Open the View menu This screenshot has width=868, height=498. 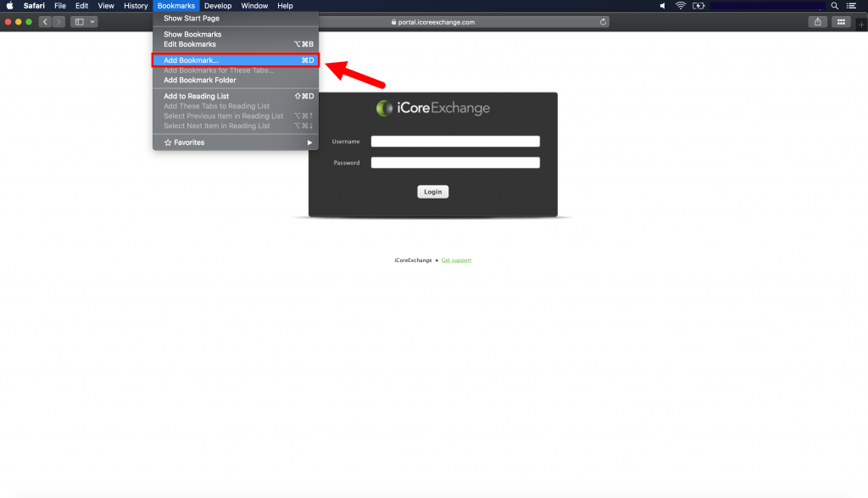point(106,6)
